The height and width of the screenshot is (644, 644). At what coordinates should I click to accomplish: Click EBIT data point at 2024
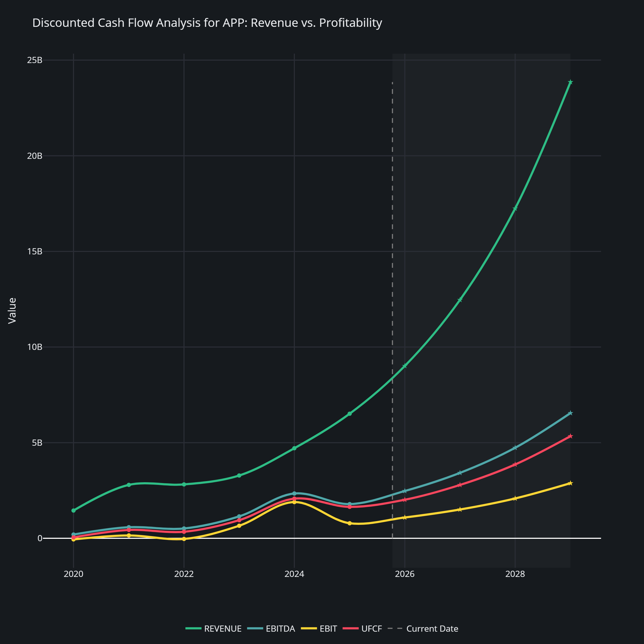(294, 502)
